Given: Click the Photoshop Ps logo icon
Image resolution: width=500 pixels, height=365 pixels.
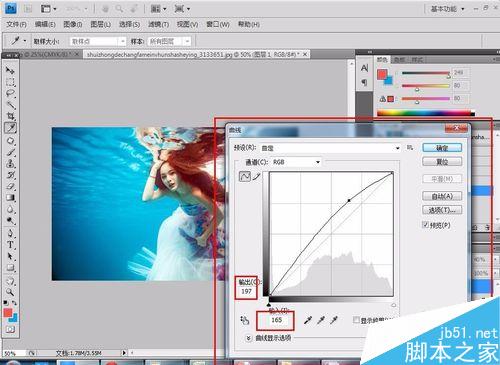Looking at the screenshot, I should (x=10, y=8).
